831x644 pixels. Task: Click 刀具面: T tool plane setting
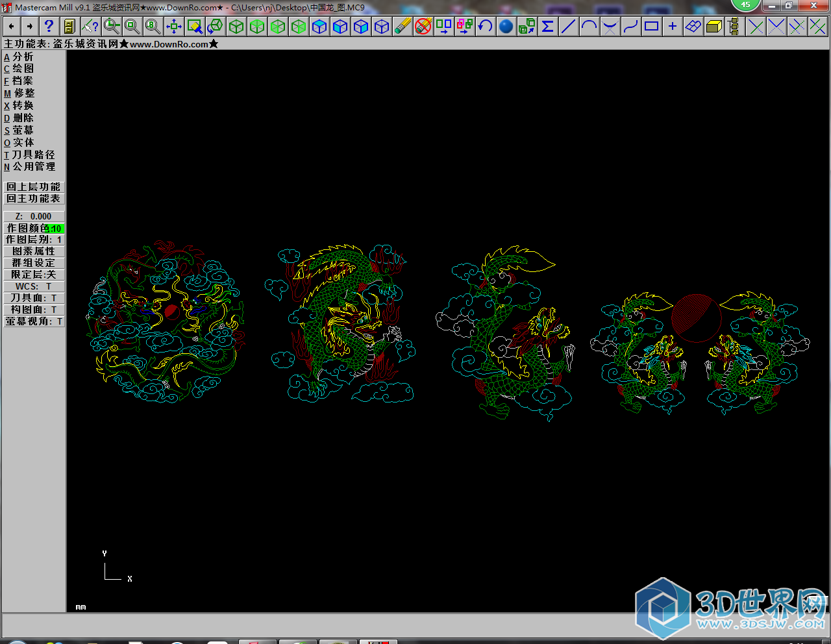pyautogui.click(x=34, y=298)
